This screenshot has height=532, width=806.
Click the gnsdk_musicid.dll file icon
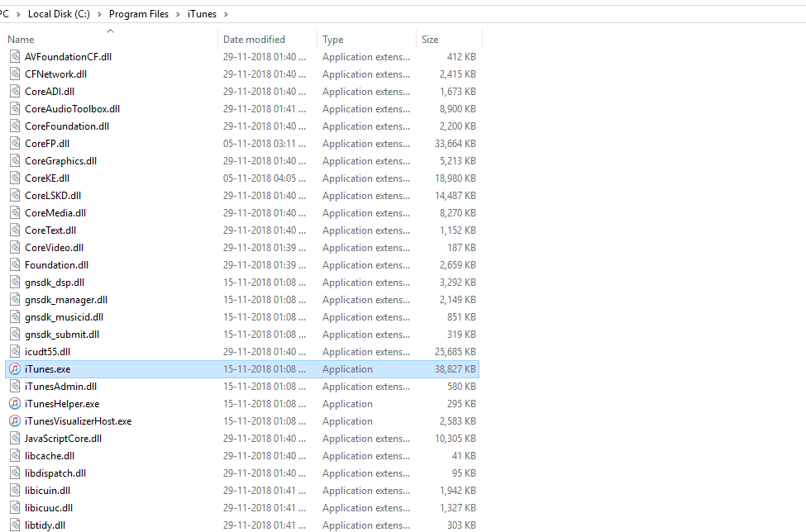[x=15, y=317]
